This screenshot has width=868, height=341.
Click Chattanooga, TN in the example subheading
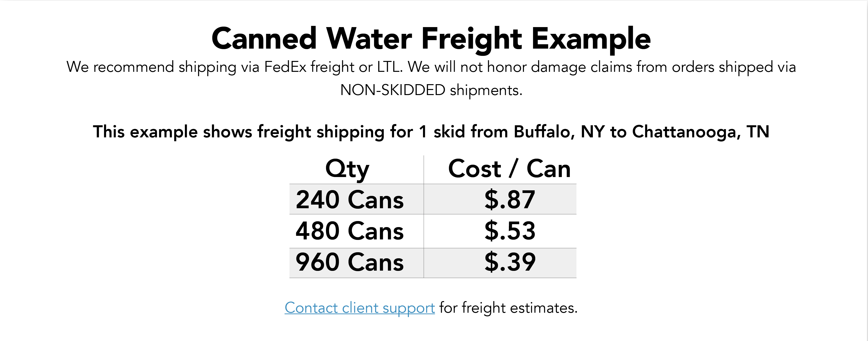click(x=701, y=132)
